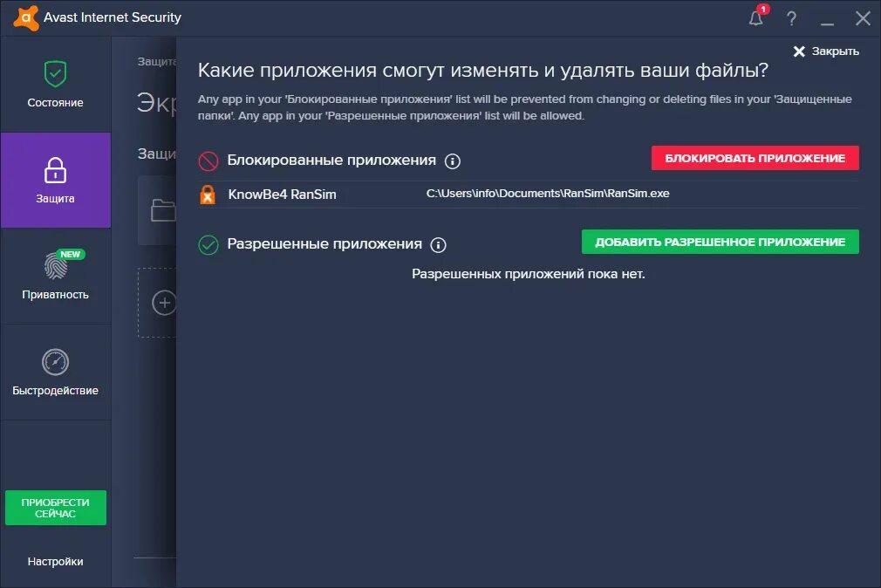This screenshot has height=588, width=881.
Task: Show info for Разрешенные приложения
Action: pos(438,245)
